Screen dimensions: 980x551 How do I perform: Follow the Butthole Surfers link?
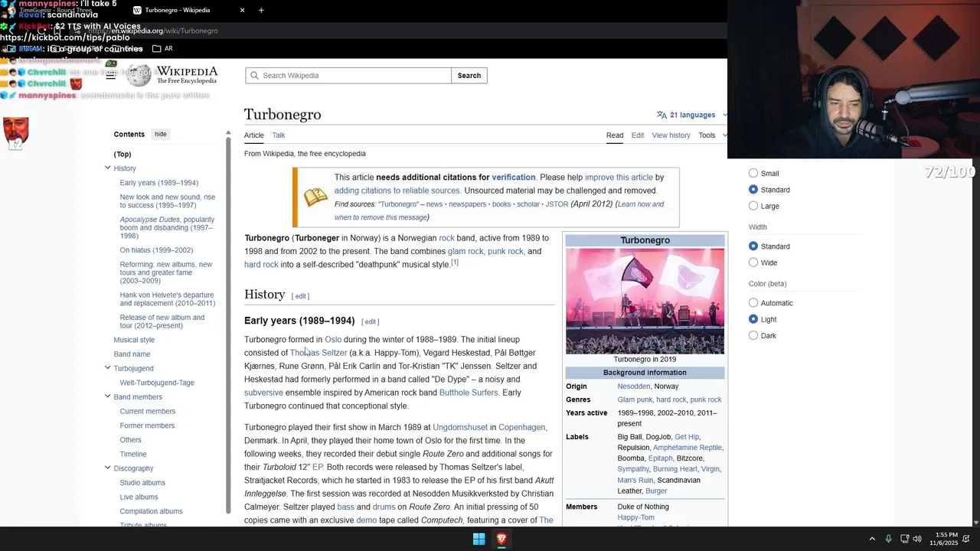point(469,393)
